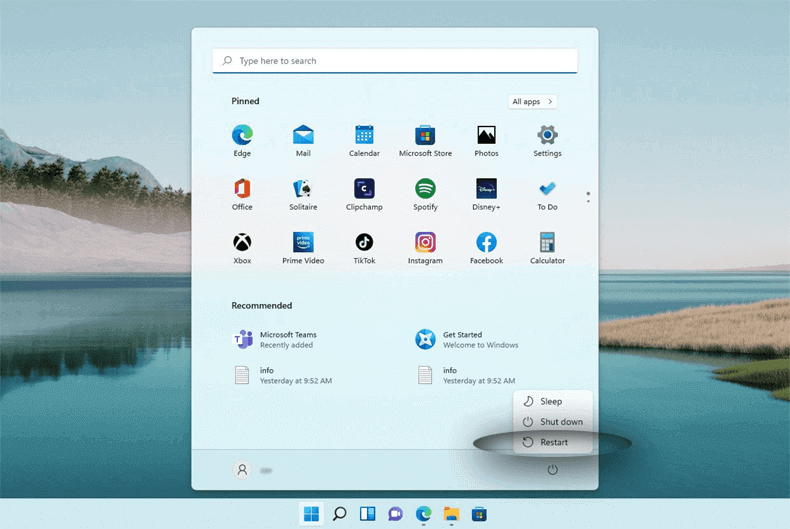This screenshot has height=529, width=790.
Task: Open Prime Video app
Action: (x=303, y=248)
